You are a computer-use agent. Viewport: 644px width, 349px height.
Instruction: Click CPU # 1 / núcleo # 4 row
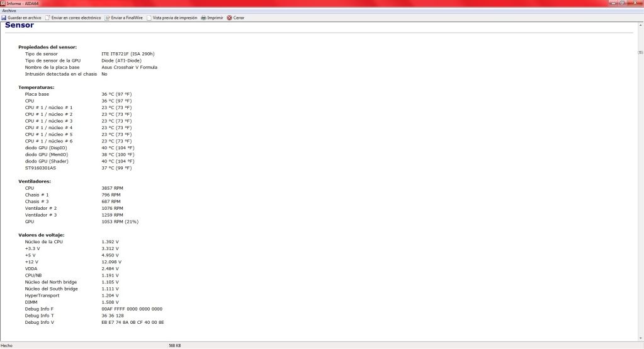tap(78, 128)
